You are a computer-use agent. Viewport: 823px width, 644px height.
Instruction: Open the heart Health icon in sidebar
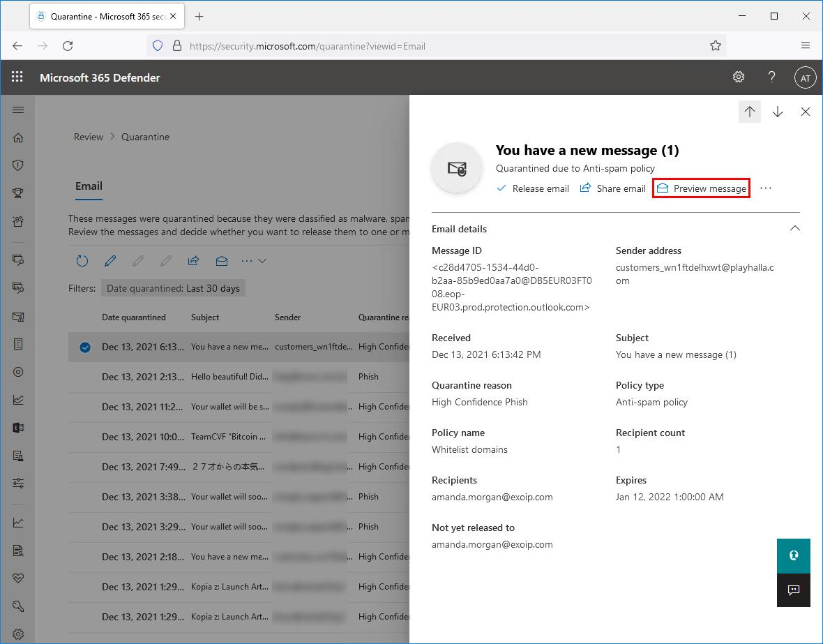click(x=18, y=578)
